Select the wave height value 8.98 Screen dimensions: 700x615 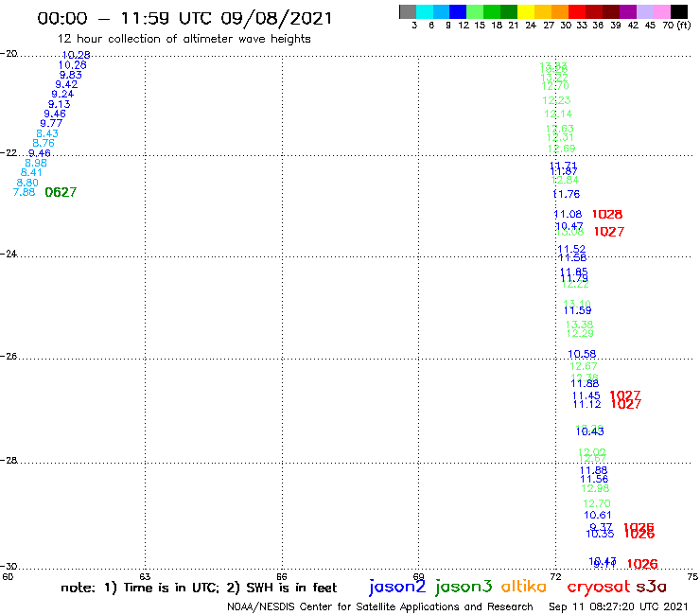36,163
